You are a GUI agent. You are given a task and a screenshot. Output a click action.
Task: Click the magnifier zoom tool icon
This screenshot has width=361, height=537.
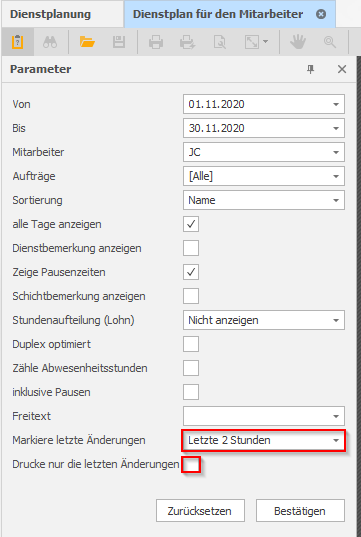coord(330,42)
